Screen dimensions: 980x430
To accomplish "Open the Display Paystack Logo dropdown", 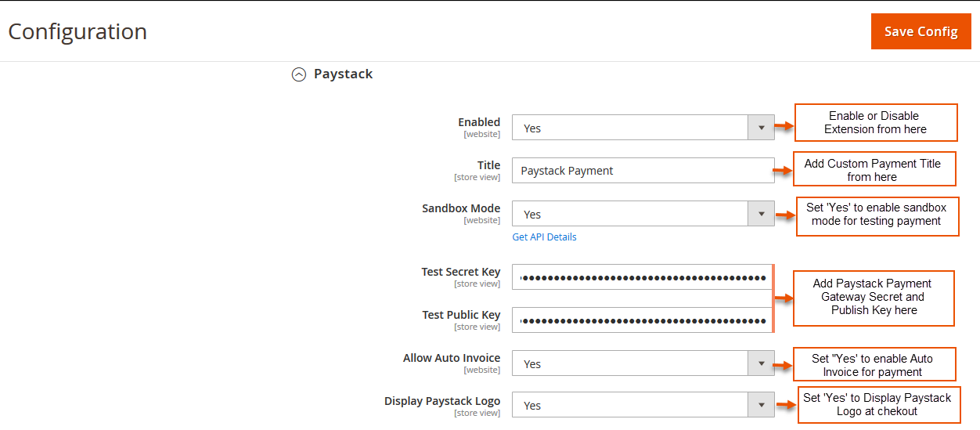I will pos(643,405).
